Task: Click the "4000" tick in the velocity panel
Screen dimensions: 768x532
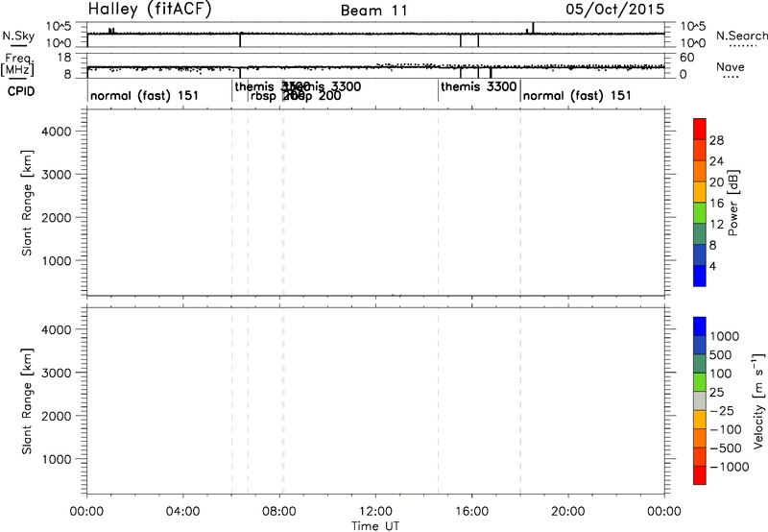Action: 57,329
